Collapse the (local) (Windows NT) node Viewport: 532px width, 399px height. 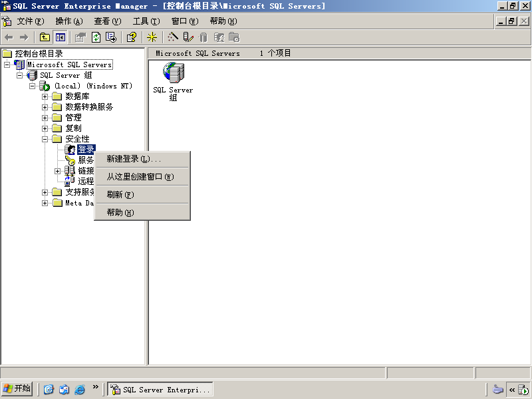click(32, 86)
